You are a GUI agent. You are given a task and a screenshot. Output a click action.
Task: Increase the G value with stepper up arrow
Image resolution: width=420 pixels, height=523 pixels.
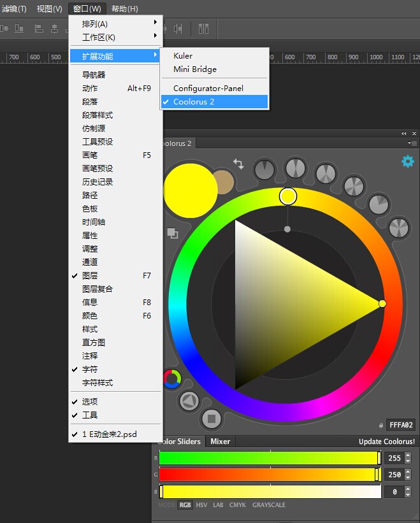408,471
